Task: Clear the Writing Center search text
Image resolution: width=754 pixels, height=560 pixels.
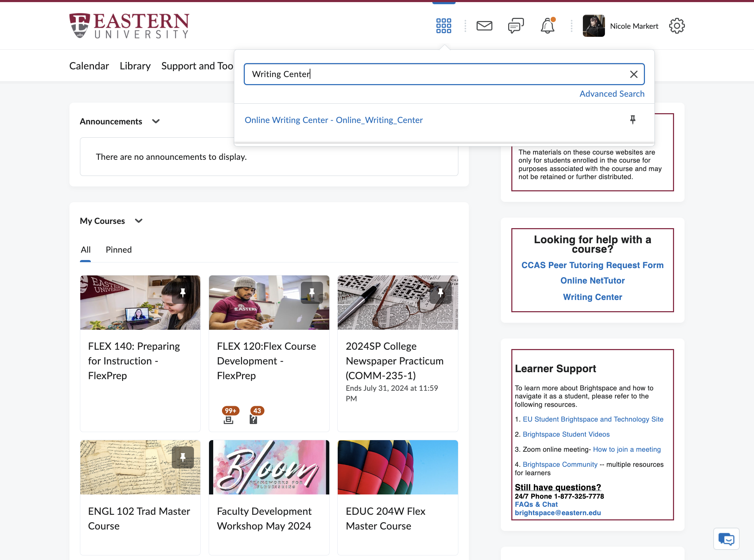Action: click(x=633, y=74)
